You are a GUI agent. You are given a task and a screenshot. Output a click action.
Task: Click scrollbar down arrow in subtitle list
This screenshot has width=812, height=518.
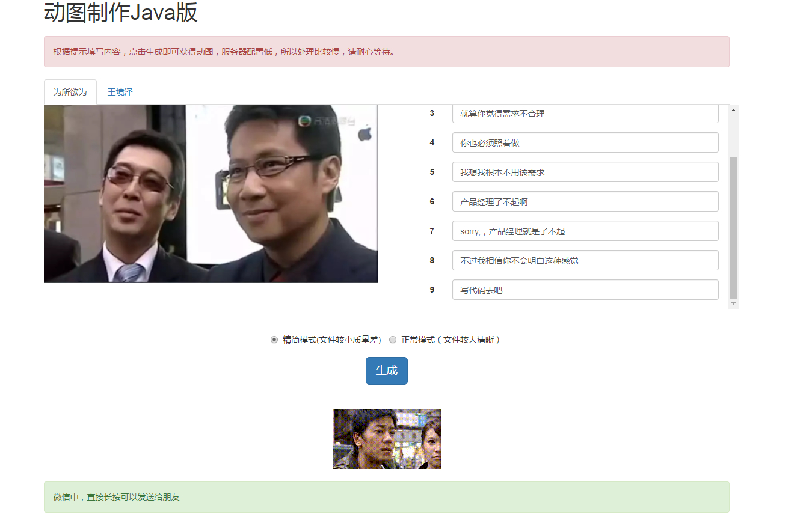(733, 304)
